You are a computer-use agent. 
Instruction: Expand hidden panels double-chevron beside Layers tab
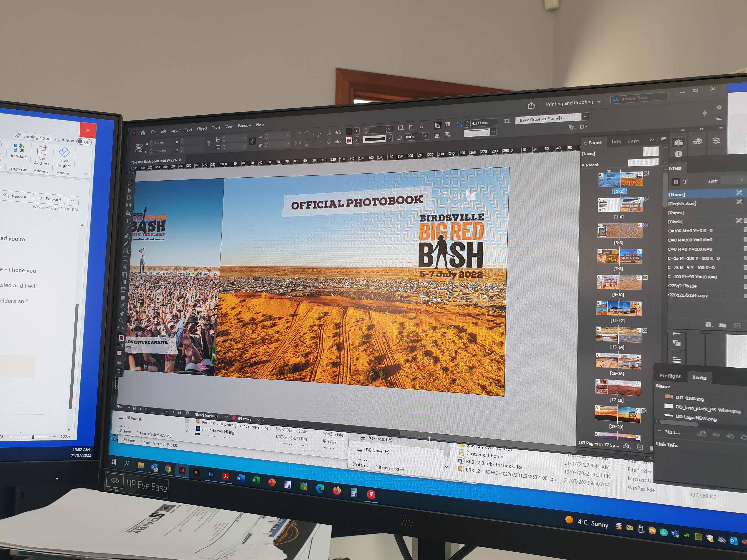pos(652,139)
